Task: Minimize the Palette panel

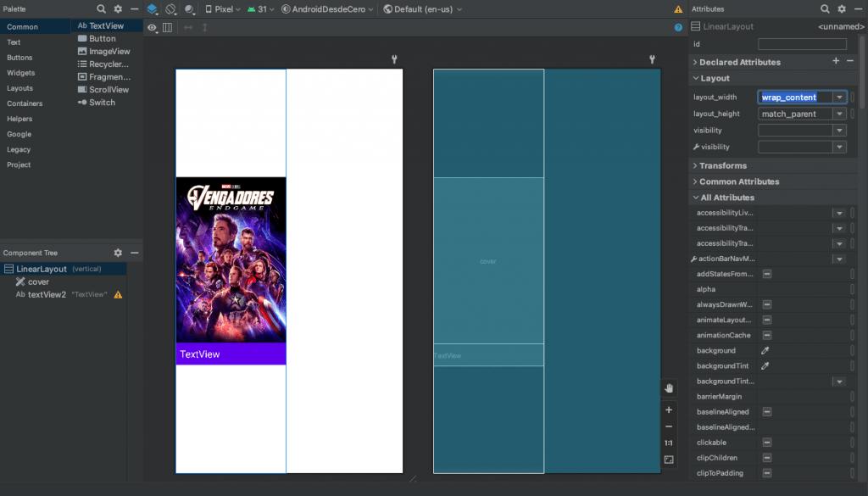Action: tap(135, 8)
